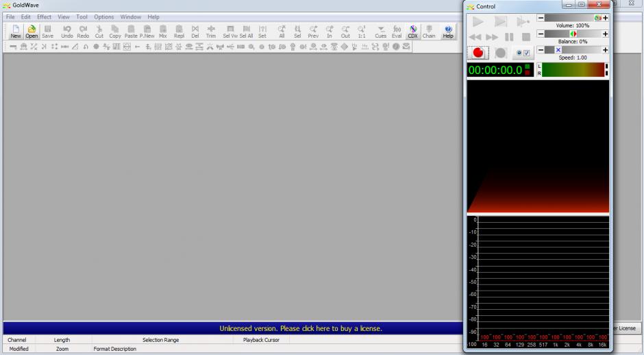This screenshot has width=644, height=355.
Task: Create a new file with the New button
Action: [x=16, y=32]
